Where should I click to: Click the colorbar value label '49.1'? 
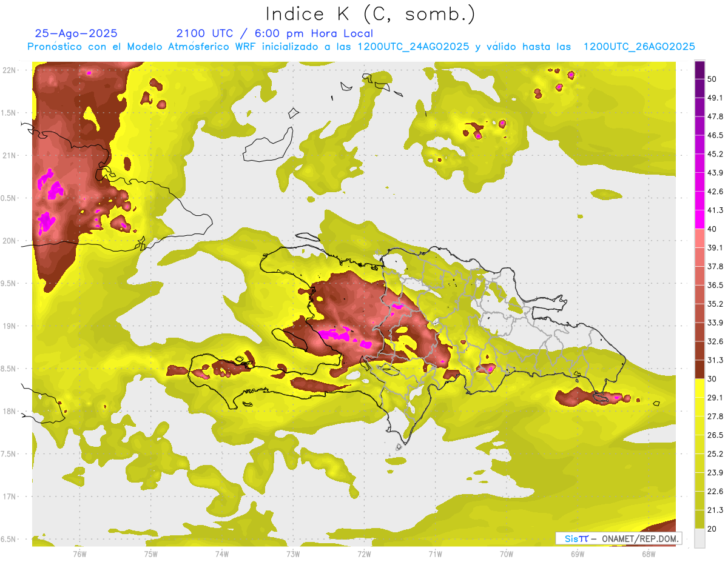click(715, 98)
